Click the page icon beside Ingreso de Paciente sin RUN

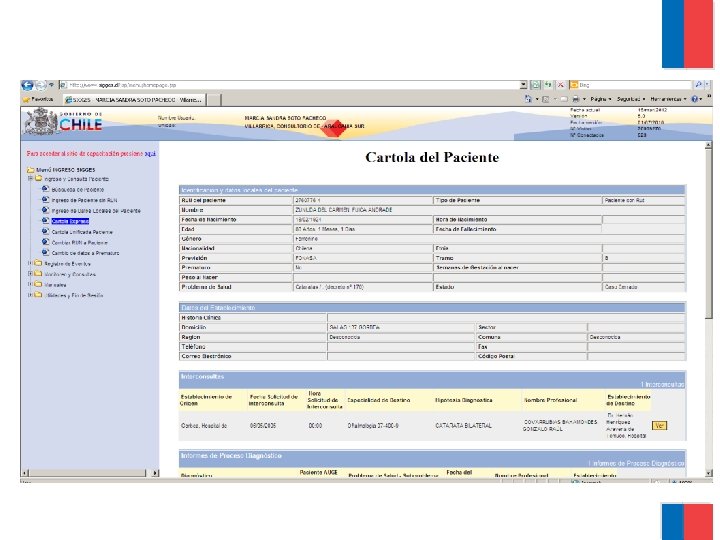click(45, 199)
